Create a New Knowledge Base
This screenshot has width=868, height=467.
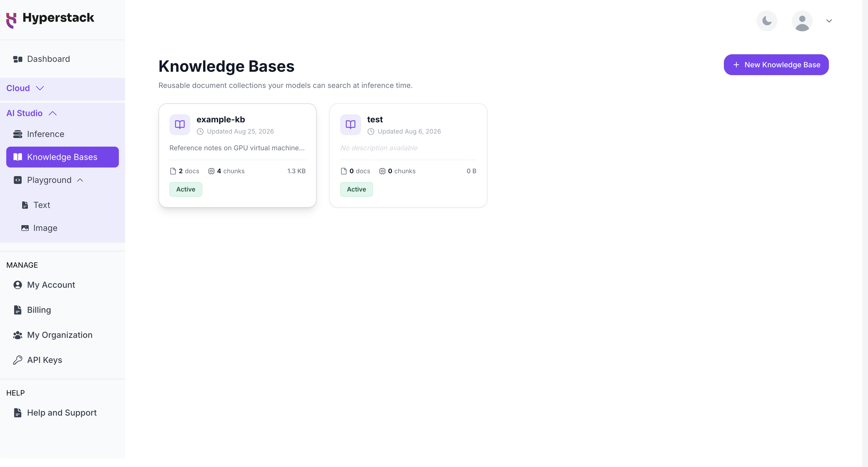[776, 65]
